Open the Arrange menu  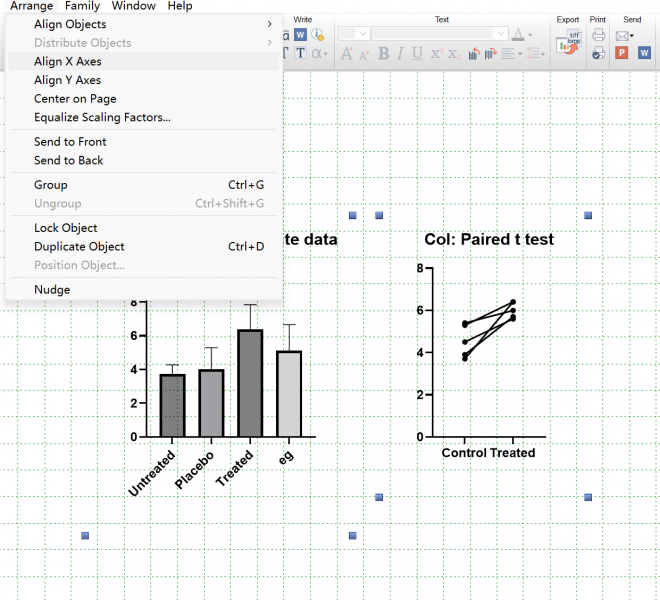pyautogui.click(x=32, y=6)
